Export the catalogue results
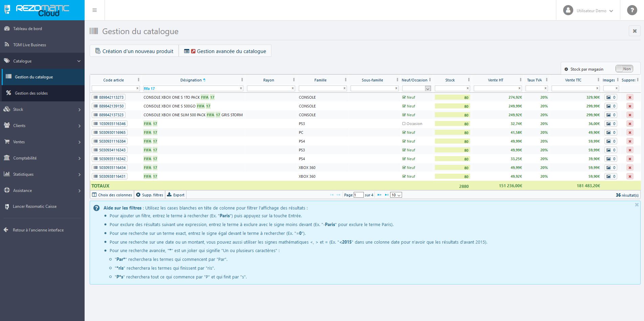Viewport: 644px width, 321px height. point(176,195)
